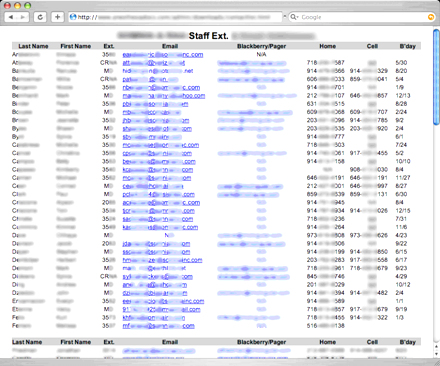Open the email link in the 6/30 birthday row
Viewport: 440px width, 366px height.
pos(158,194)
